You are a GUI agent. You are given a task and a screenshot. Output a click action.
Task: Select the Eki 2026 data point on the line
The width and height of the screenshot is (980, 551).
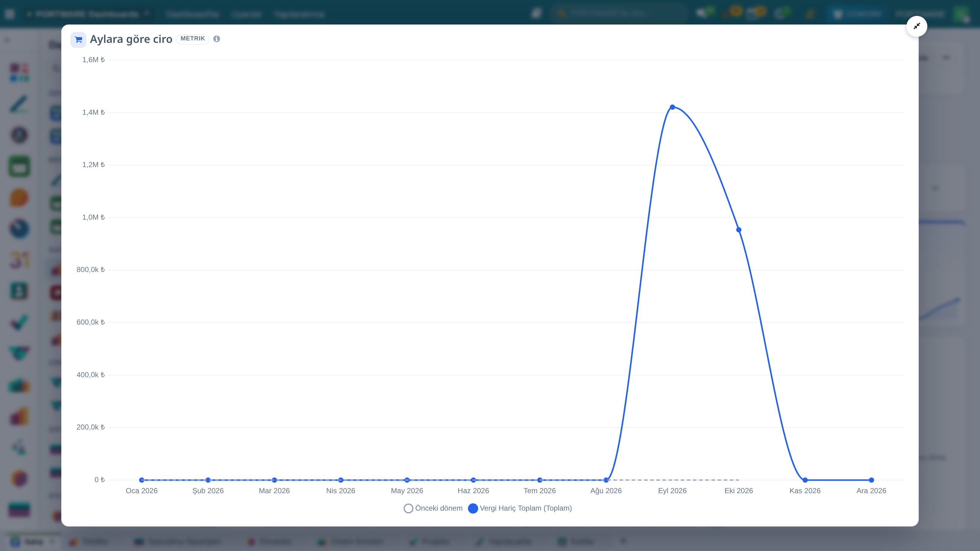pyautogui.click(x=738, y=230)
